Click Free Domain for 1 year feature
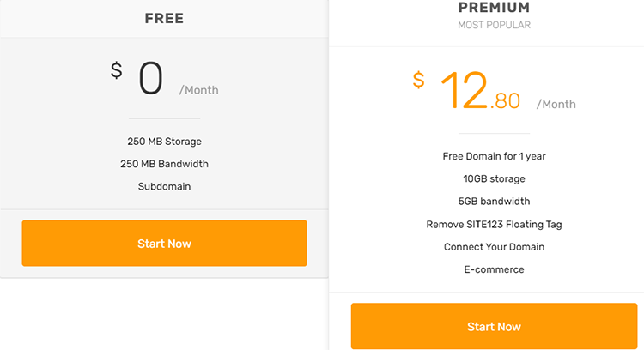 [x=494, y=156]
